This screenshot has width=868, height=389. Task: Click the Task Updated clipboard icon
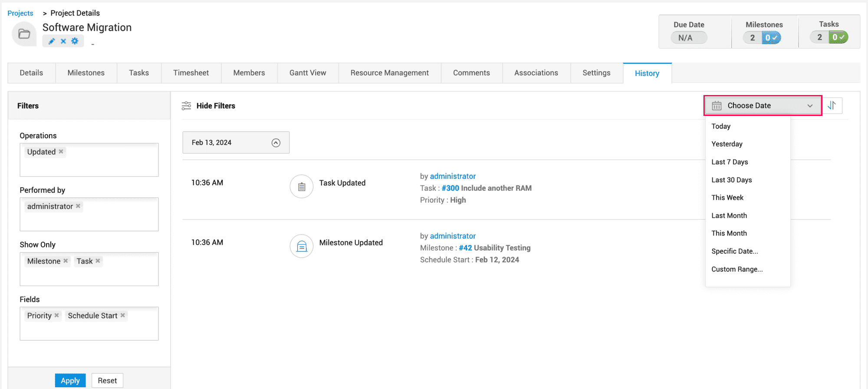[302, 187]
